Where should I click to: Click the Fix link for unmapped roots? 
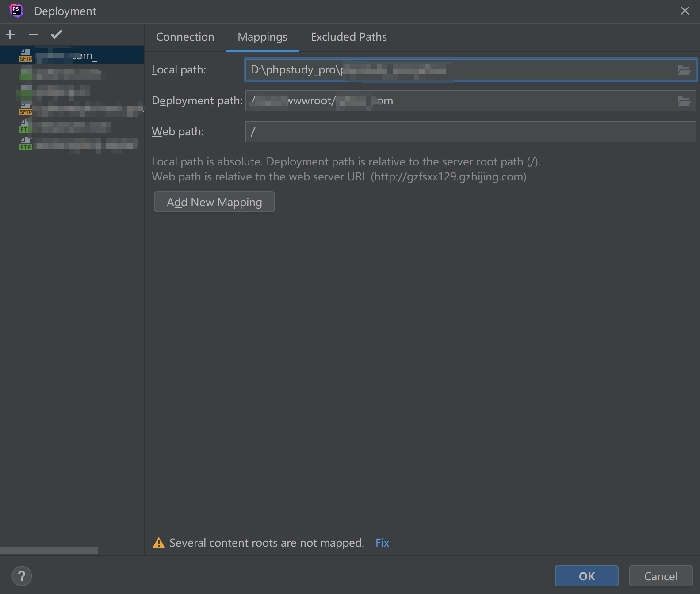click(x=382, y=543)
